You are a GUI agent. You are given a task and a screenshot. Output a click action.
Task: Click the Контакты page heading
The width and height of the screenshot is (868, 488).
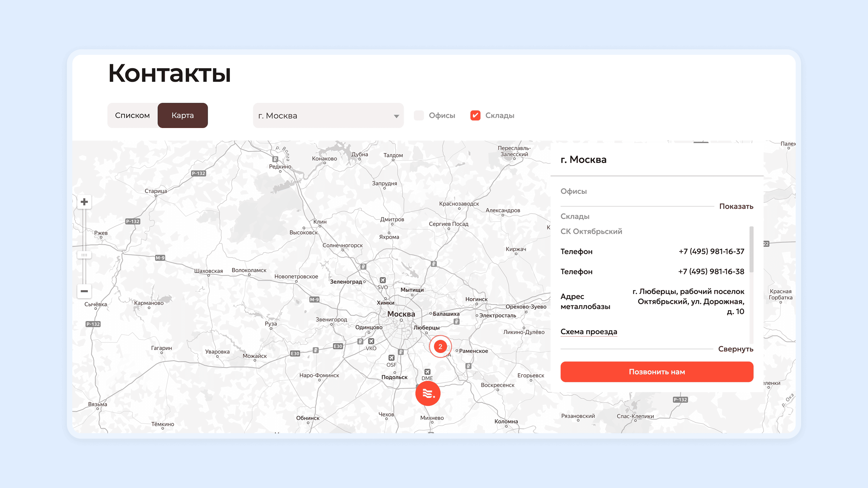pyautogui.click(x=169, y=73)
